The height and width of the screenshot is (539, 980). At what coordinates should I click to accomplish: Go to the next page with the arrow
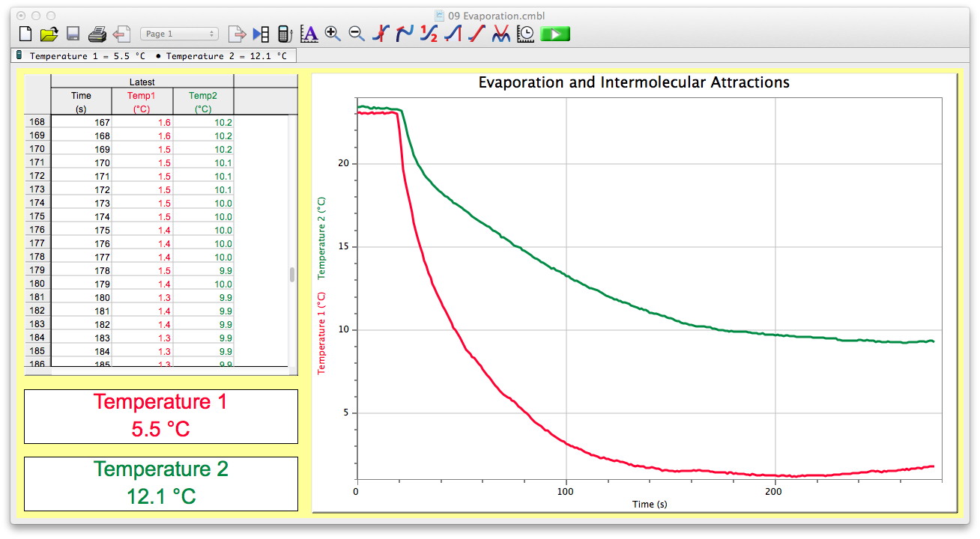click(237, 33)
